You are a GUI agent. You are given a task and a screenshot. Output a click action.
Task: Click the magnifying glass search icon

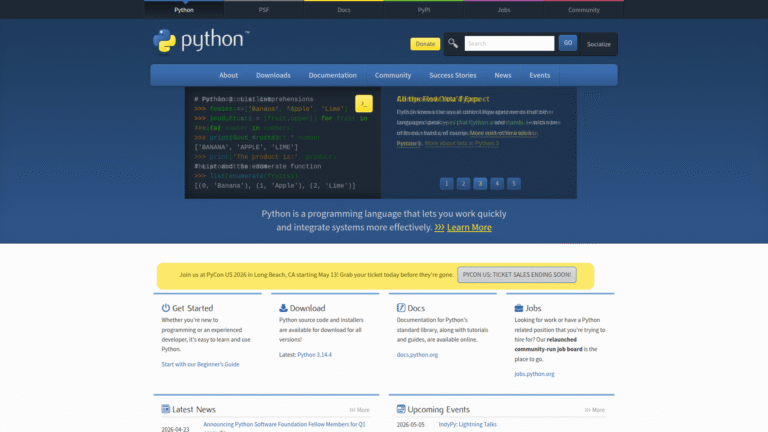click(453, 44)
